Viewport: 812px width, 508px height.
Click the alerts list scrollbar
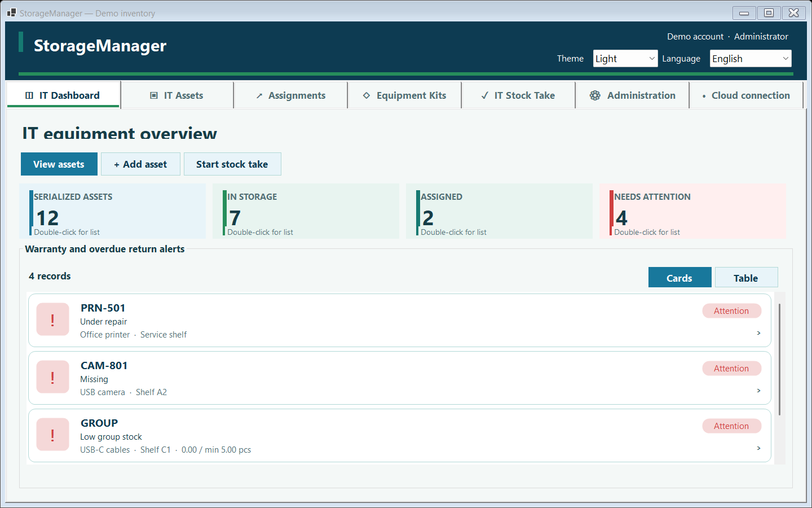coord(779,360)
